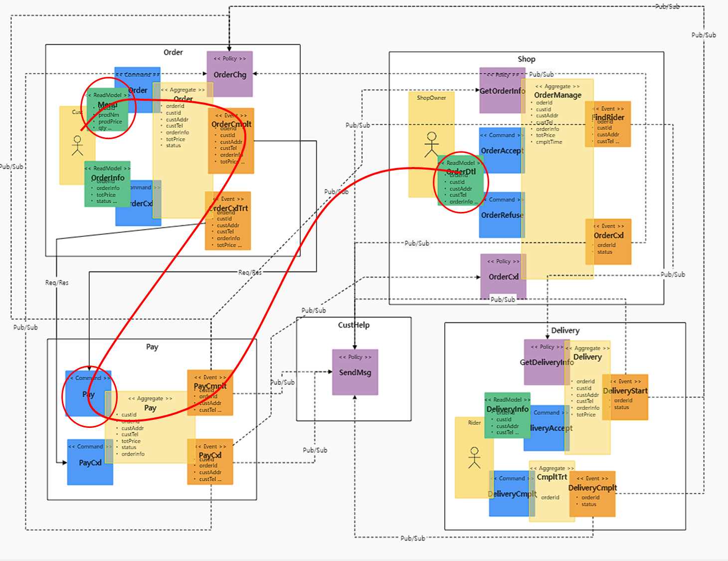Select the DeliveryStart event sticky note

coord(625,397)
